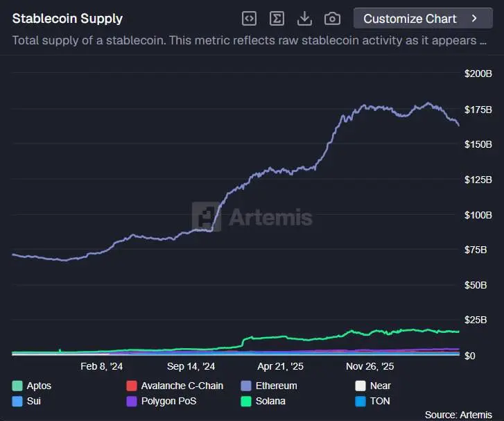Toggle the Ethereum legend entry
504x421 pixels.
coord(269,386)
